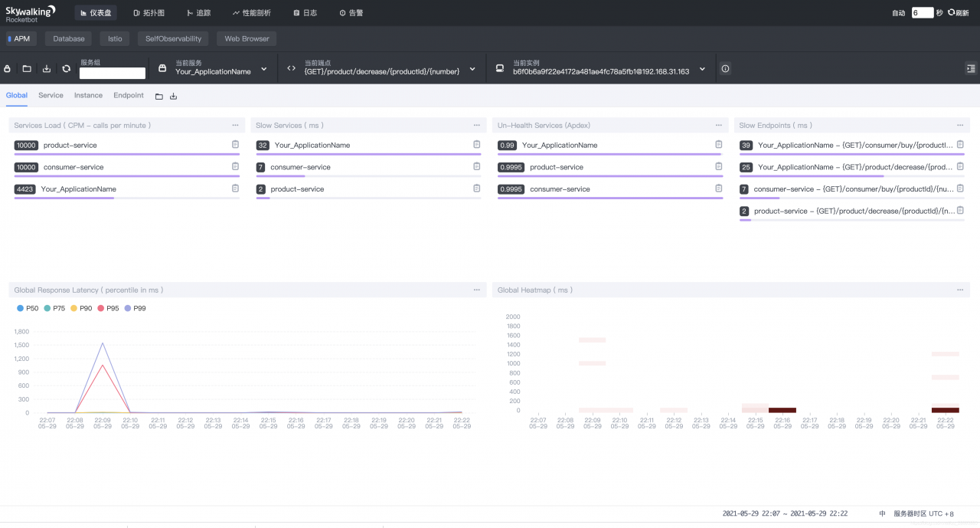
Task: Click the download icon after the Endpoint tab
Action: (x=173, y=97)
